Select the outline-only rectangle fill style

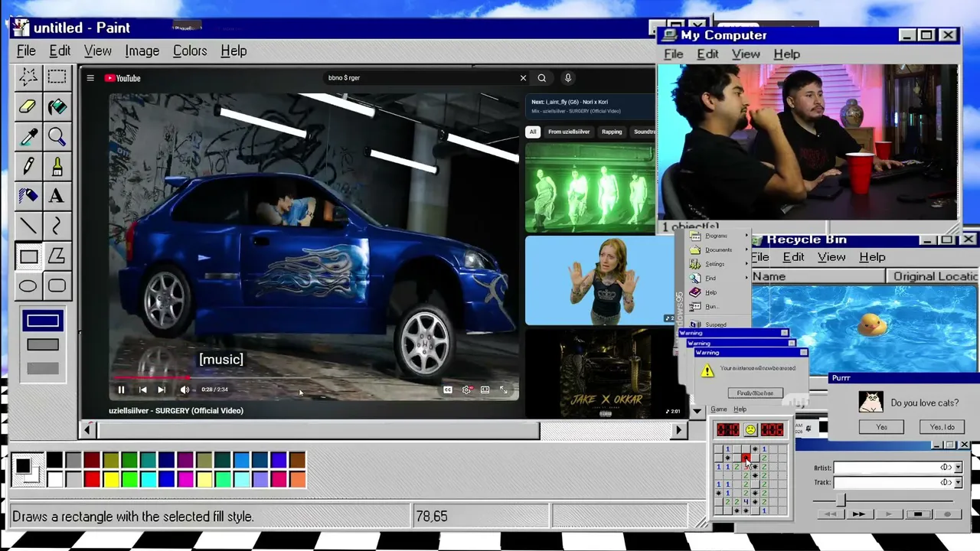(x=43, y=321)
